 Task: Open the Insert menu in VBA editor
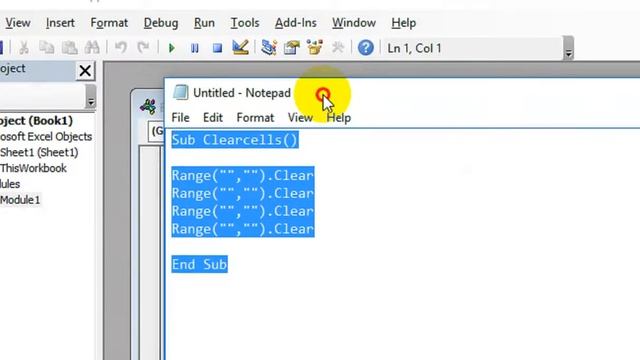pos(60,23)
